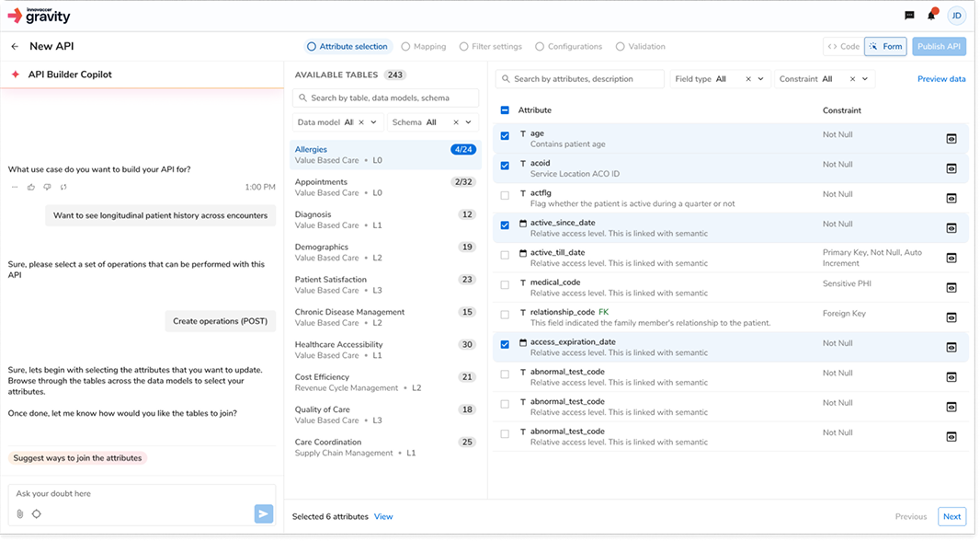Image resolution: width=980 pixels, height=541 pixels.
Task: Go to the Filter settings step
Action: click(491, 46)
